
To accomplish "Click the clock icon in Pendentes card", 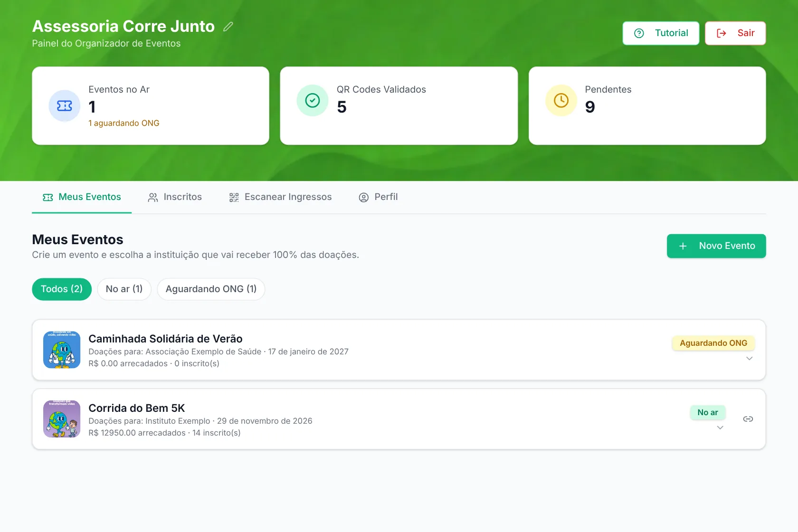I will tap(561, 100).
